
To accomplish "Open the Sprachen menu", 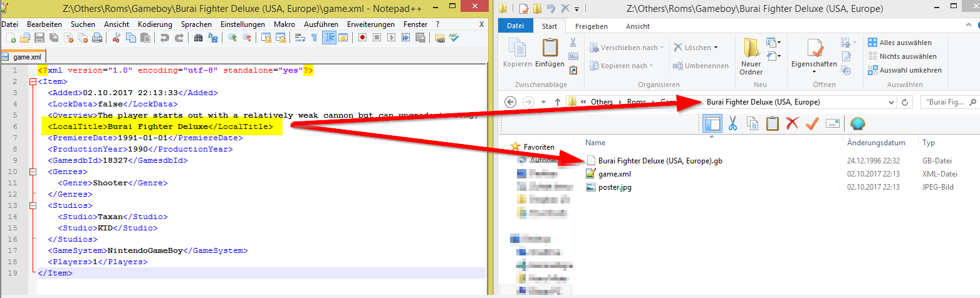I will (197, 24).
